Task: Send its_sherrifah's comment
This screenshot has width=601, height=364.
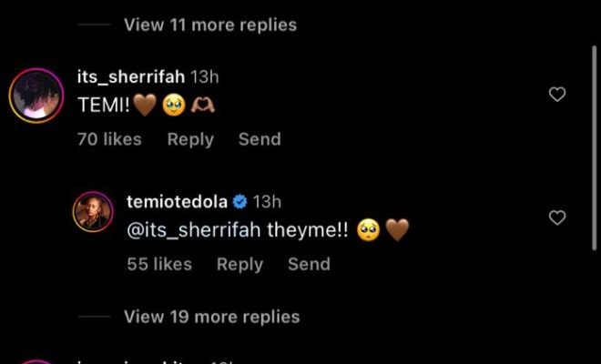Action: [260, 139]
